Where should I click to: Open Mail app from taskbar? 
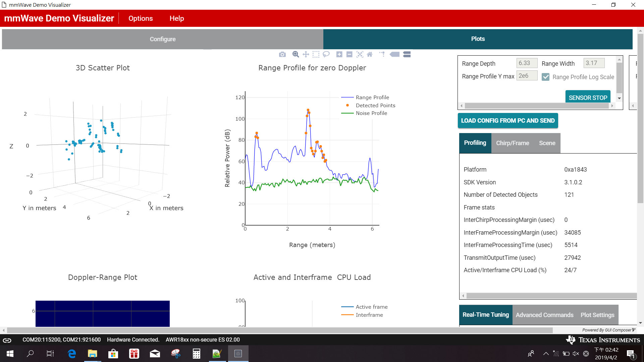[155, 354]
